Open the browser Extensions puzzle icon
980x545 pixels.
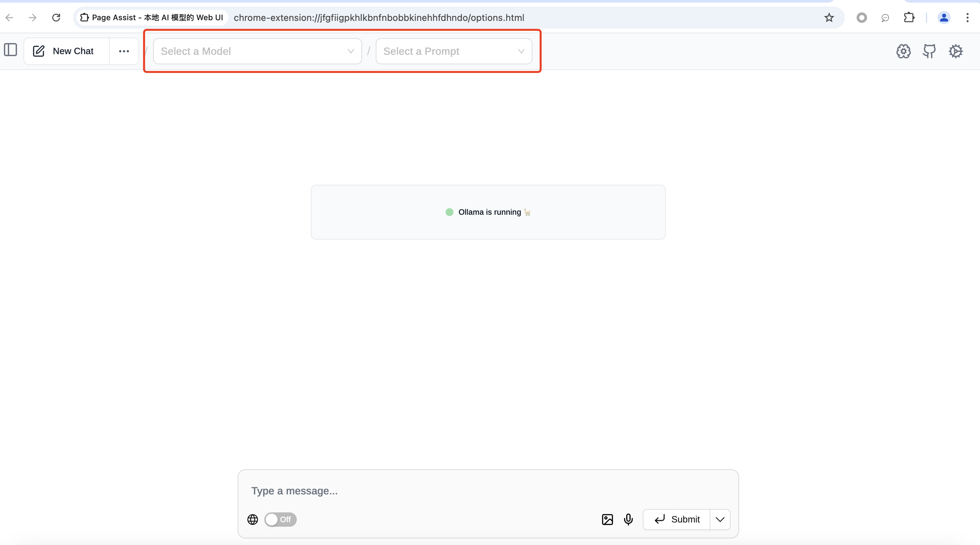pyautogui.click(x=909, y=18)
